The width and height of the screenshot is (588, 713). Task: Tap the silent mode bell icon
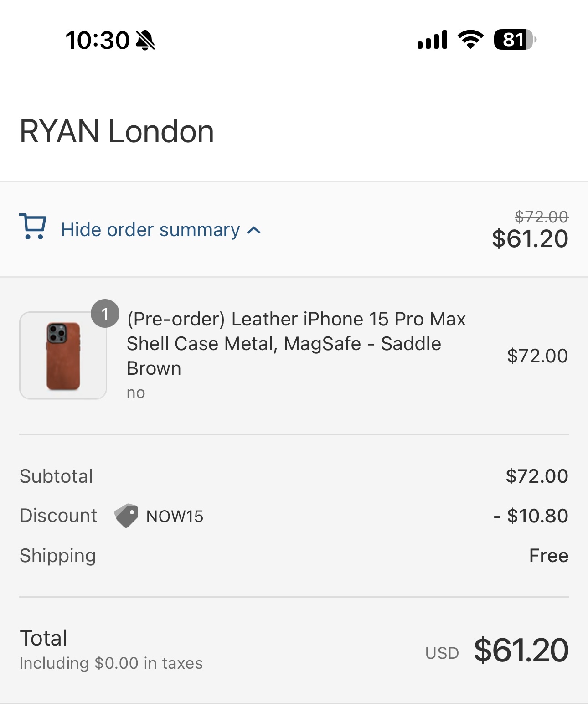point(146,40)
